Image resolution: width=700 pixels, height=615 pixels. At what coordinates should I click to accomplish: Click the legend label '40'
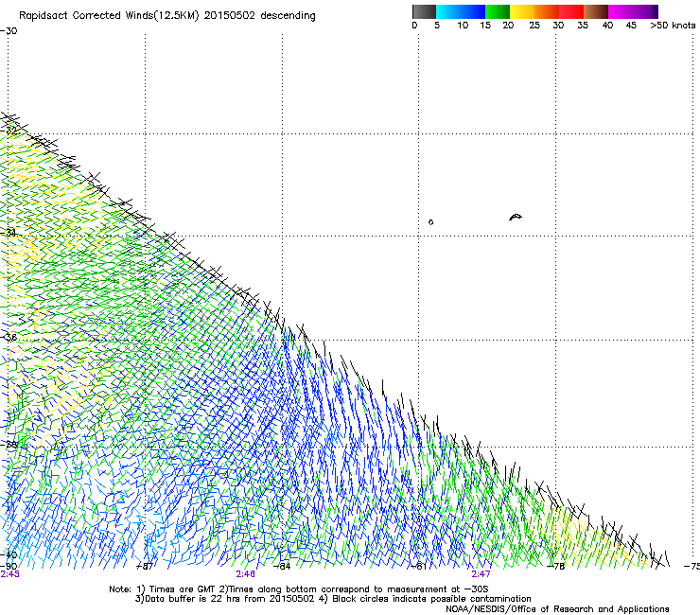pyautogui.click(x=607, y=26)
